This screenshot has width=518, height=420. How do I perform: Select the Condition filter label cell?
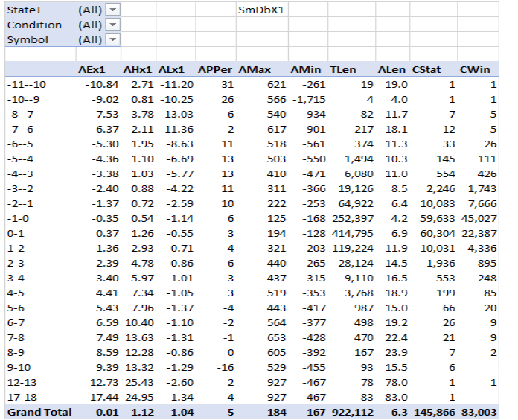[x=34, y=25]
